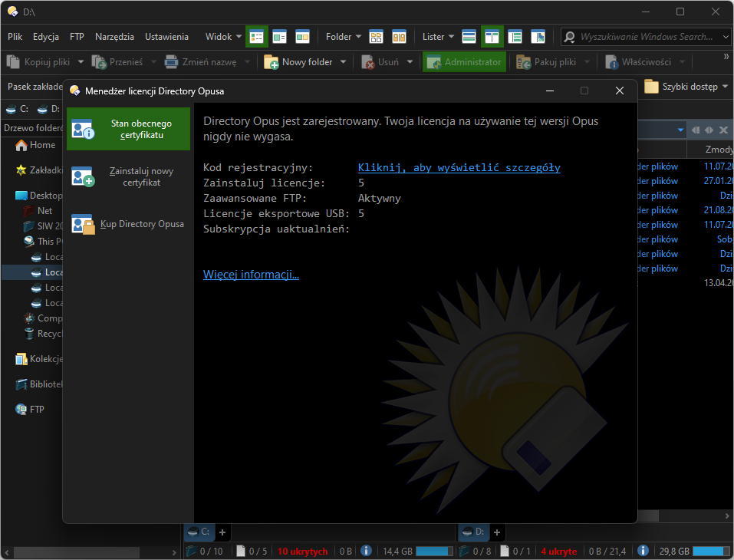The image size is (734, 560).
Task: Open the Ustawienia menu
Action: [166, 37]
